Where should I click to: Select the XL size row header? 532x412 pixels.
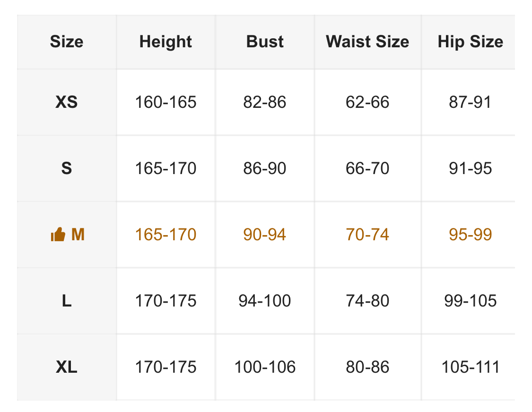(67, 367)
